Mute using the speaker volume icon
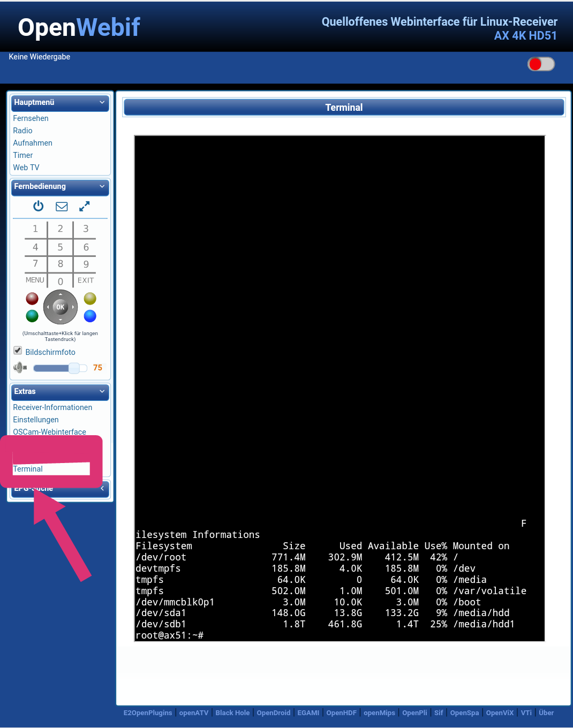Image resolution: width=573 pixels, height=728 pixels. [20, 368]
